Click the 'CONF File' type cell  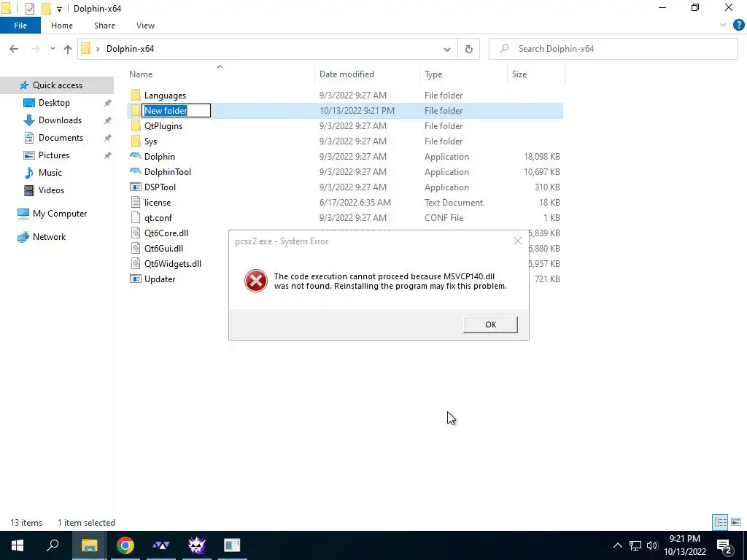(444, 217)
